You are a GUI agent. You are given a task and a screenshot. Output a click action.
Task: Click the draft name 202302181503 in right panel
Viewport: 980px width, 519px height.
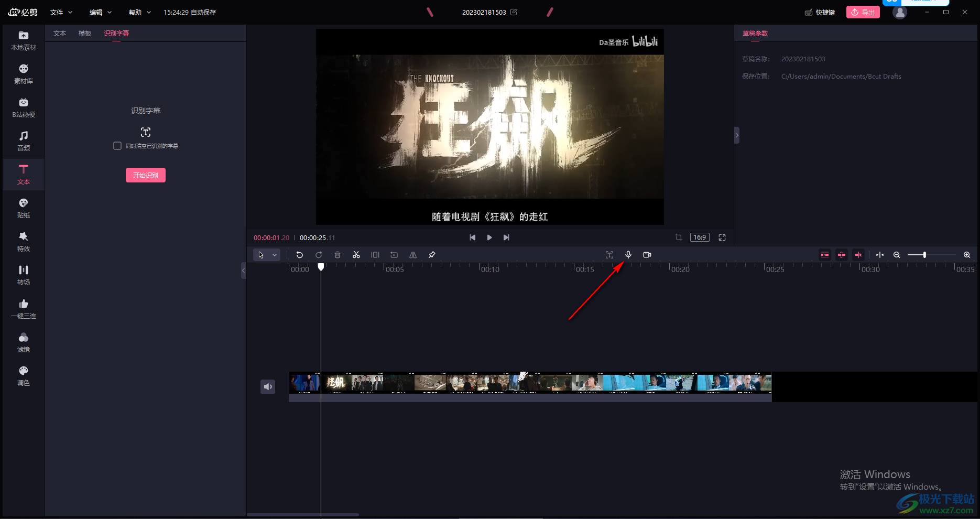[x=803, y=59]
